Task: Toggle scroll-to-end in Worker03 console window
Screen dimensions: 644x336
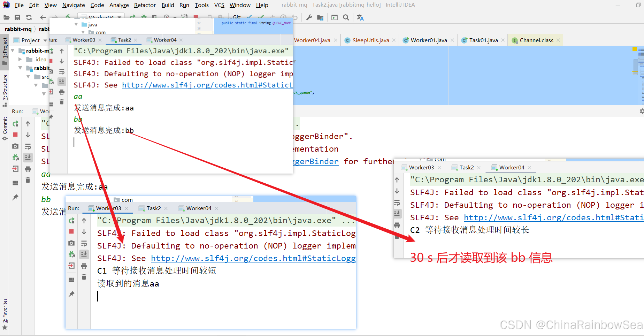Action: coord(84,254)
